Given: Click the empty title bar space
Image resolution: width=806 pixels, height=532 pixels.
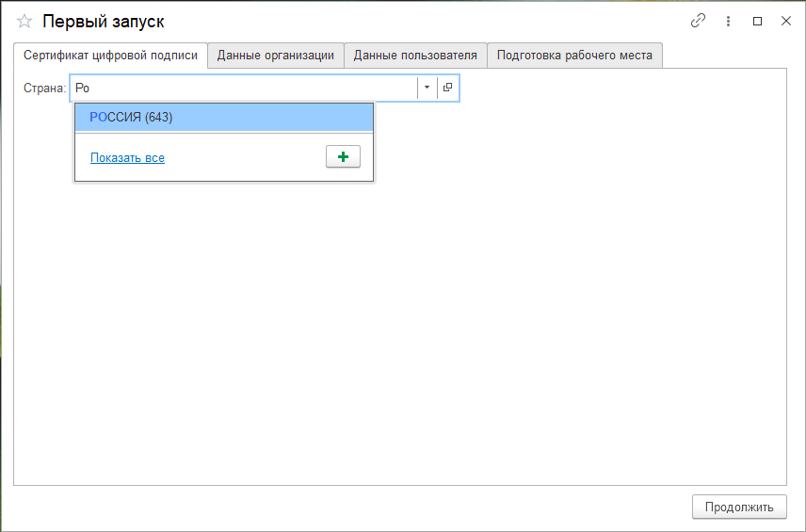Looking at the screenshot, I should coord(424,21).
